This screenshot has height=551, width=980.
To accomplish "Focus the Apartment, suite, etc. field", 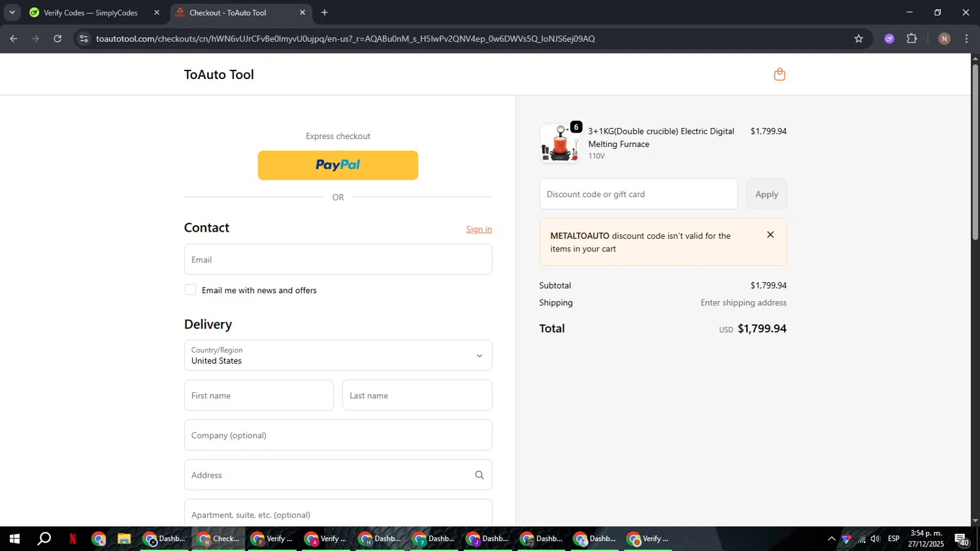I will click(338, 513).
